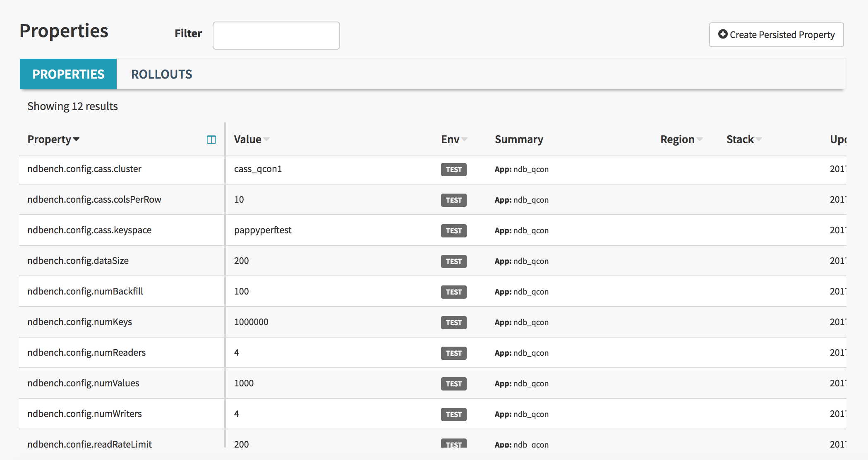Click TEST badge in cass.cluster row
Image resolution: width=868 pixels, height=460 pixels.
453,170
